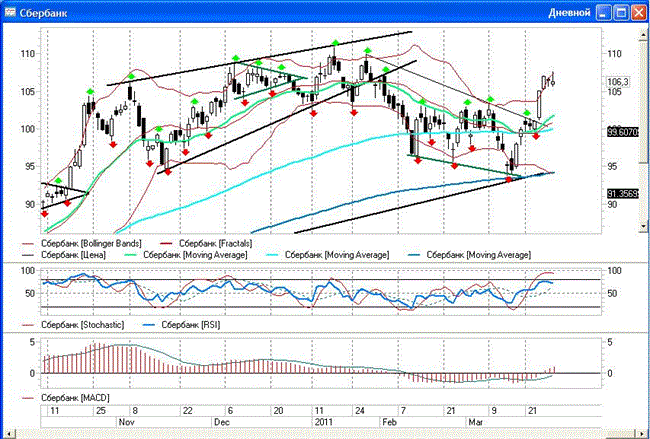The height and width of the screenshot is (439, 650).
Task: Click the 91.3569 moving average value label
Action: point(623,194)
